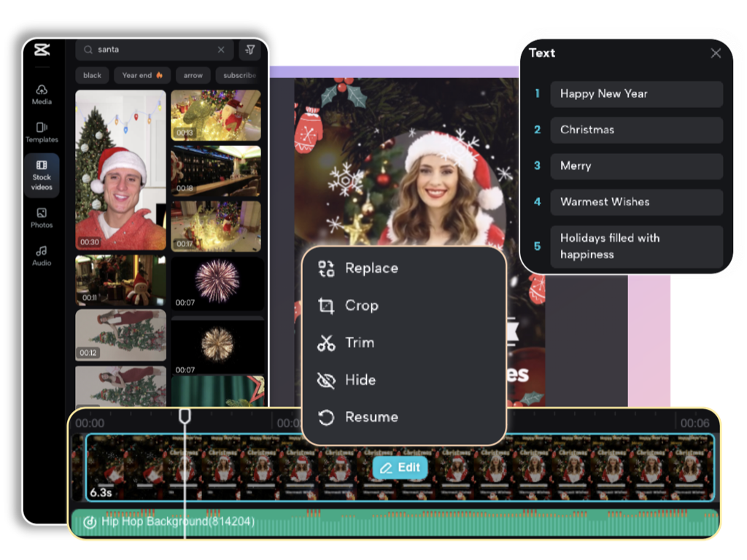Click the 00:00 timeline ruler mark
747x560 pixels.
pos(90,423)
